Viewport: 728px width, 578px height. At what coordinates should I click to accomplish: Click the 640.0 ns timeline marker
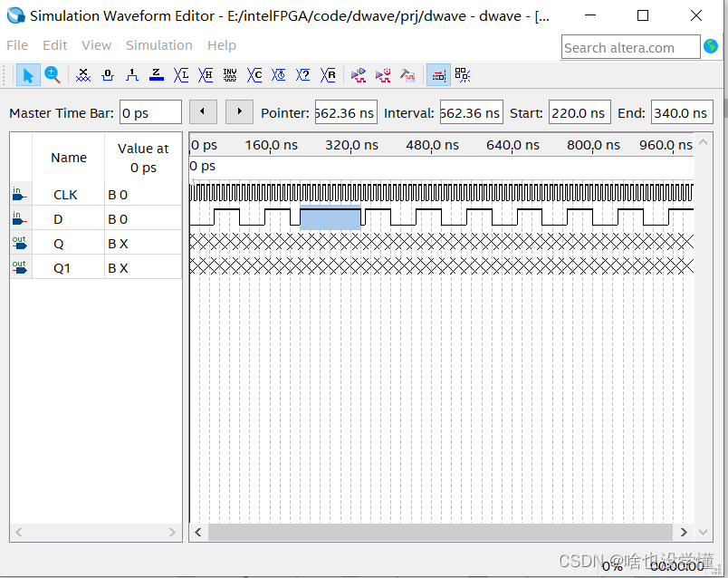[512, 145]
